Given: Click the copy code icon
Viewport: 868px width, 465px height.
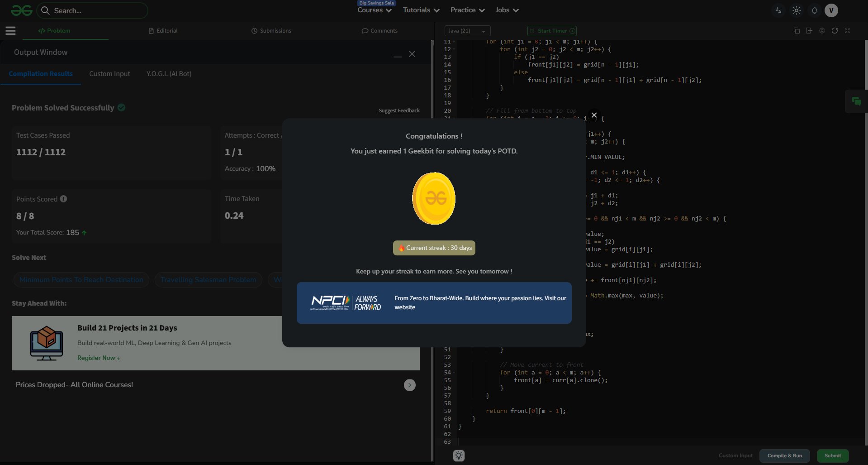Looking at the screenshot, I should click(797, 31).
